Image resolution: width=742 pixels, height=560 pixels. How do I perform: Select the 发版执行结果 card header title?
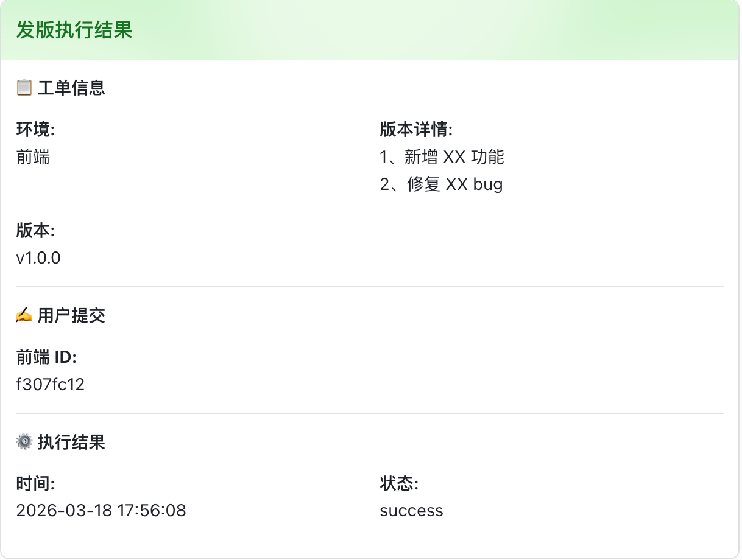click(74, 30)
